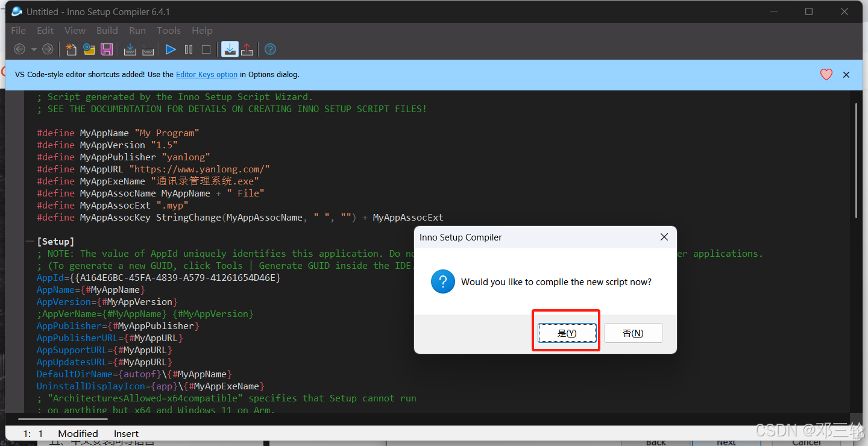Dismiss the VS Code shortcuts banner

tap(846, 75)
